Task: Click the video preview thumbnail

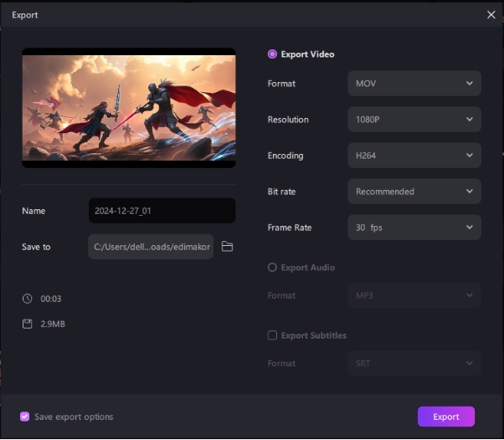Action: pos(129,108)
